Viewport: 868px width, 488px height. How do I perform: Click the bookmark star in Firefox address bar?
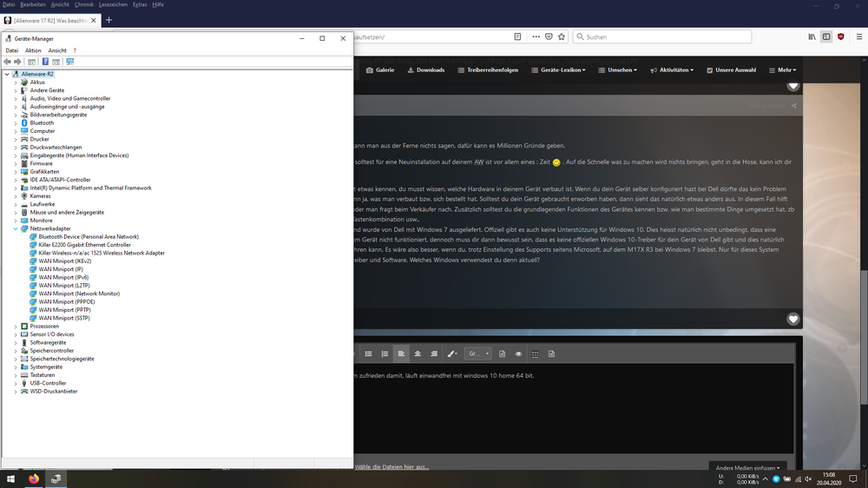pyautogui.click(x=562, y=37)
